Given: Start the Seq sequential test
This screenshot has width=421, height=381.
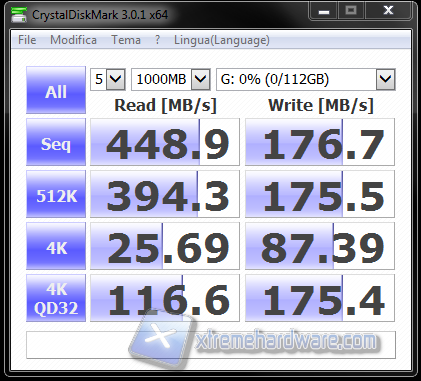Looking at the screenshot, I should (x=56, y=142).
